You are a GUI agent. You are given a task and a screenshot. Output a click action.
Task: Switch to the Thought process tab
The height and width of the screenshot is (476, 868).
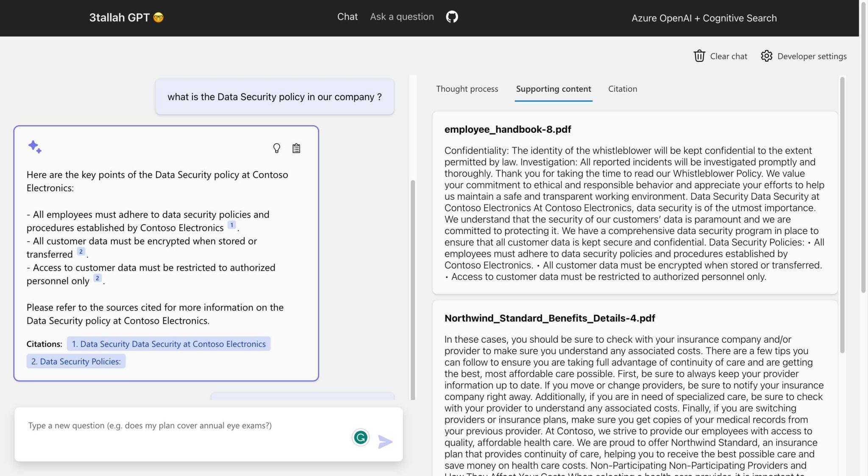(467, 89)
